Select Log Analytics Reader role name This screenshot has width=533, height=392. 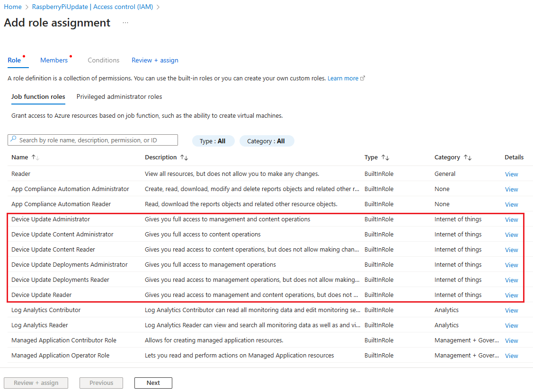click(x=39, y=325)
